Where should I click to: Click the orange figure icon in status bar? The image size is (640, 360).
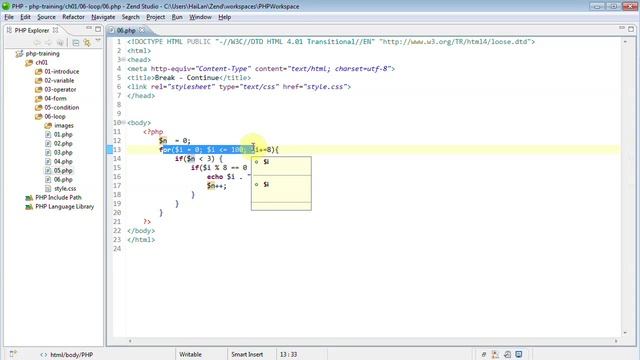pyautogui.click(x=495, y=354)
